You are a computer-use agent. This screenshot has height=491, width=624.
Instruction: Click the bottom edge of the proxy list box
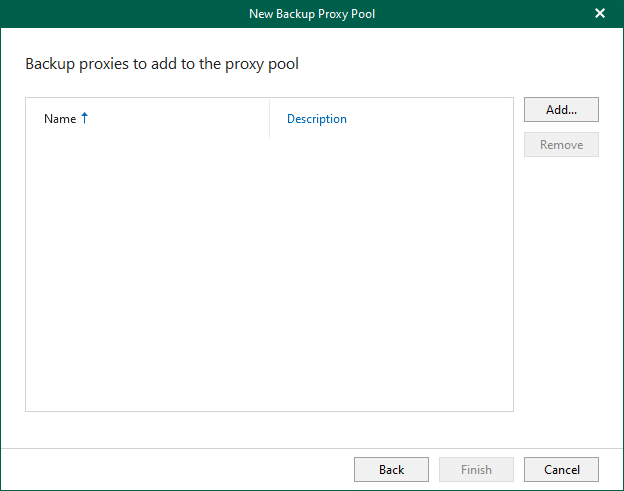pos(269,410)
